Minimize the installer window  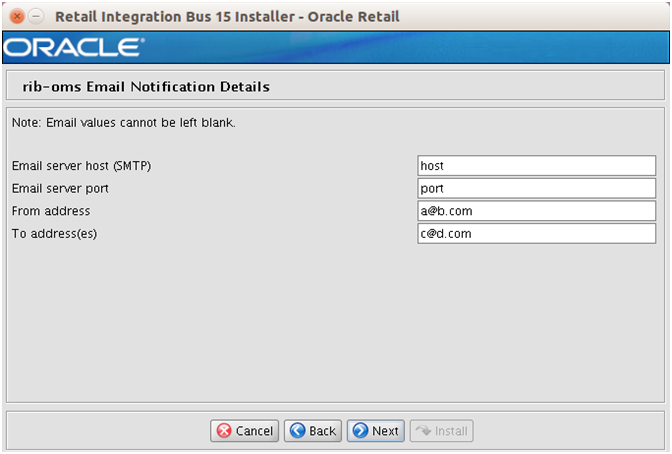click(x=36, y=17)
